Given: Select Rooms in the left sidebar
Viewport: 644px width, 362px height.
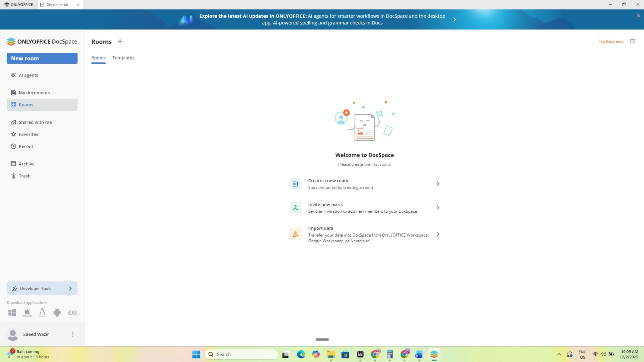Looking at the screenshot, I should click(42, 105).
